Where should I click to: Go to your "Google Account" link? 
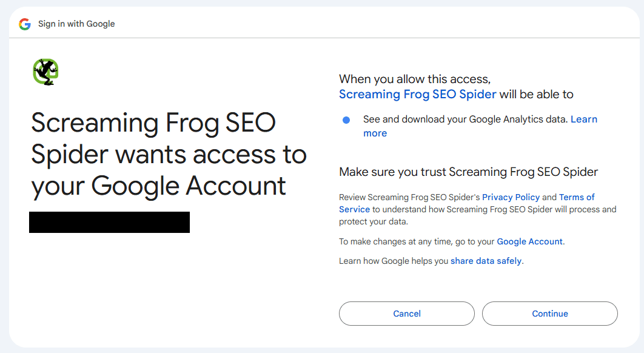[x=529, y=241]
